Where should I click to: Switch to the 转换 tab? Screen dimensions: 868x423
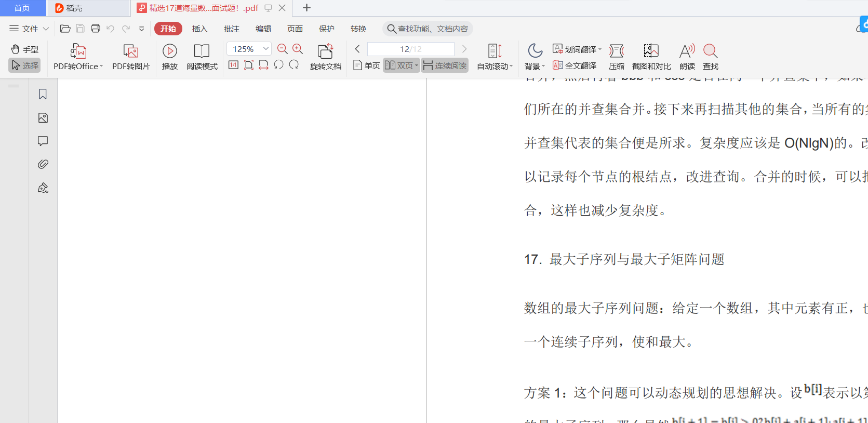pyautogui.click(x=358, y=29)
